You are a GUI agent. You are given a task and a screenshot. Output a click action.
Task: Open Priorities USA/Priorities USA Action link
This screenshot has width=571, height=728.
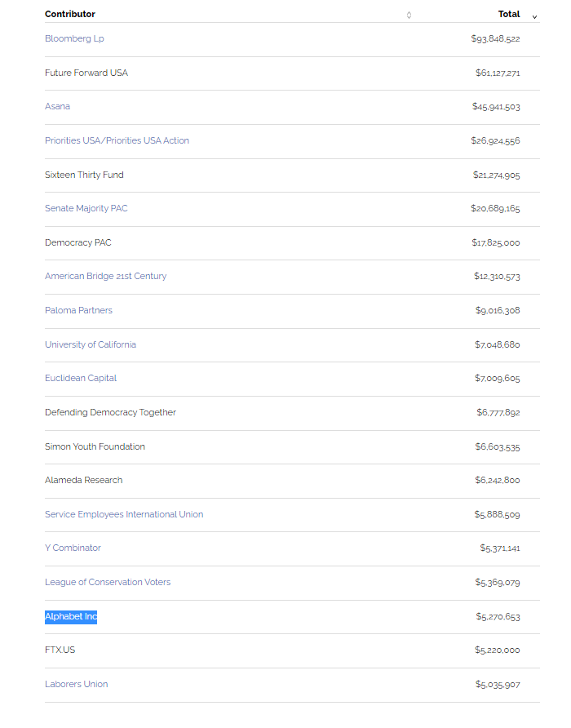[x=117, y=140]
